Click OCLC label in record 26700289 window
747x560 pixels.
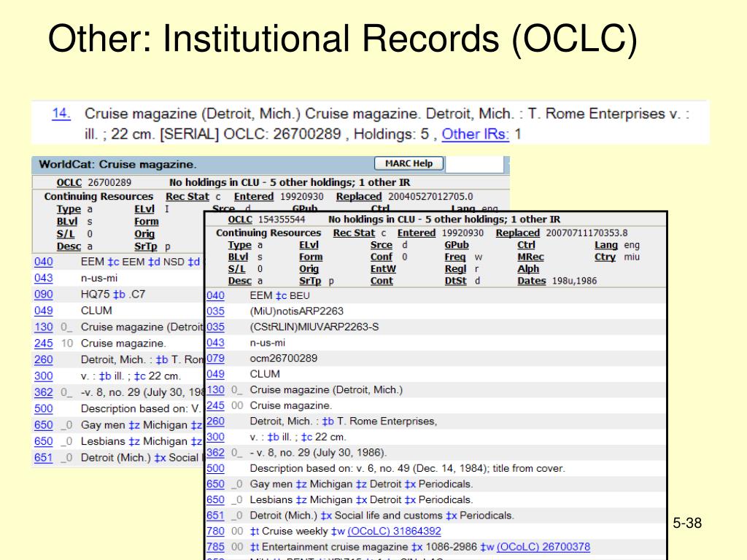(x=69, y=183)
